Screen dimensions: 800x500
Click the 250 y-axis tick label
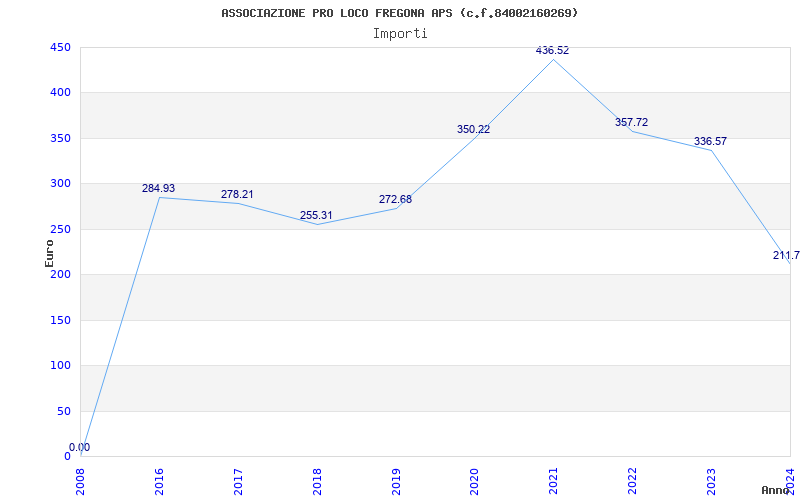click(x=60, y=229)
